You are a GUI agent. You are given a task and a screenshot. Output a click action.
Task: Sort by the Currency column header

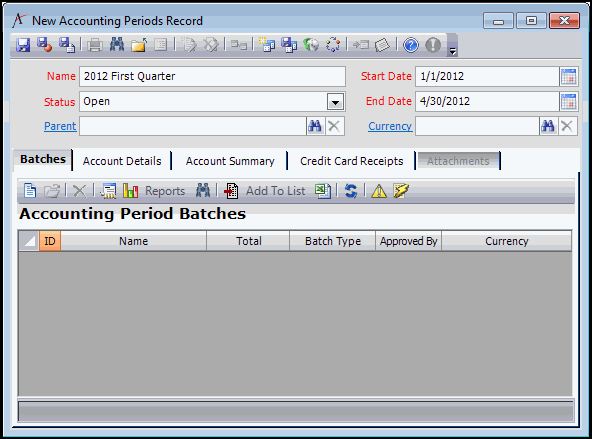coord(507,241)
